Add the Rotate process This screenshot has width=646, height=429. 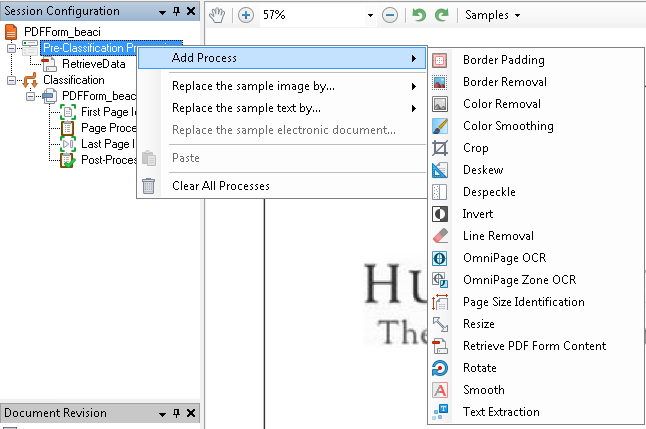click(x=480, y=368)
